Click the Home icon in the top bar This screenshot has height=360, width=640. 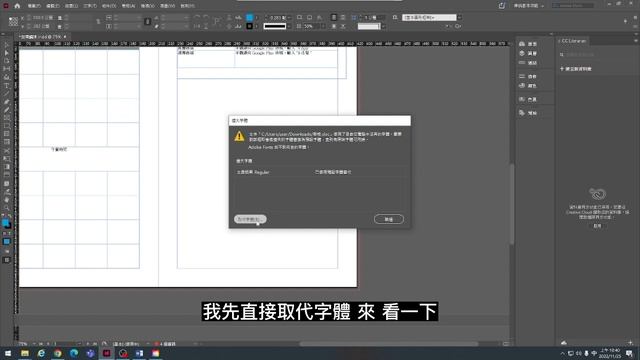(17, 6)
